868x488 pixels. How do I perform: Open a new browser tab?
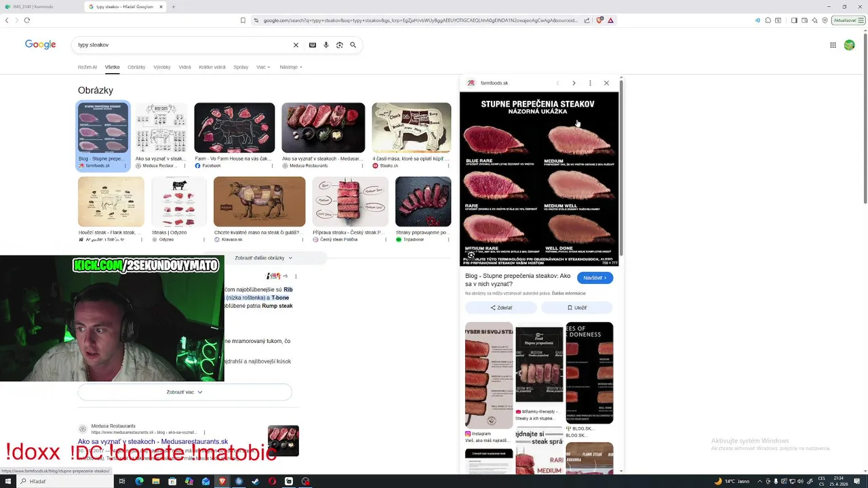click(x=173, y=7)
